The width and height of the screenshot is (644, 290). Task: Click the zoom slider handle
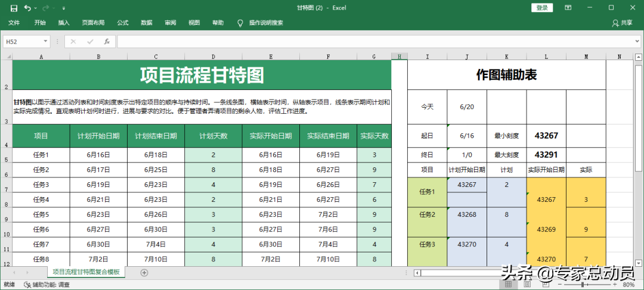coord(583,284)
